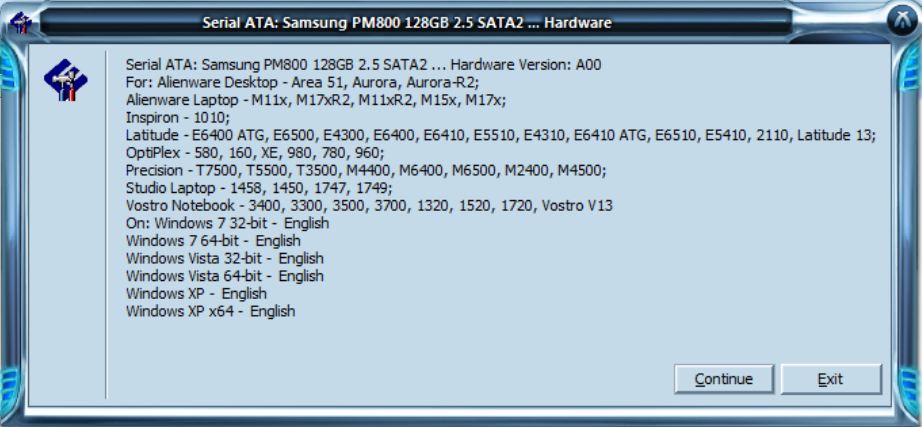Click the 'On: Windows 7 32-bit - English' line
Image resolution: width=922 pixels, height=427 pixels.
point(228,223)
